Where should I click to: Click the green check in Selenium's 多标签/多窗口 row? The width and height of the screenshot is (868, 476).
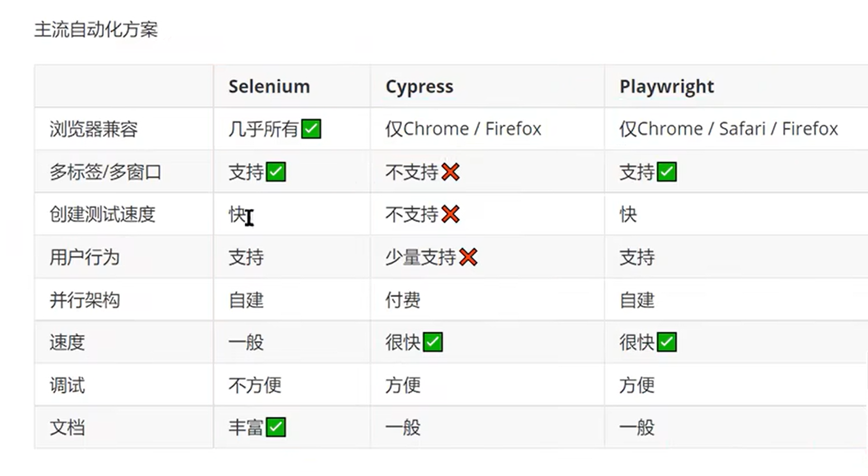click(276, 172)
